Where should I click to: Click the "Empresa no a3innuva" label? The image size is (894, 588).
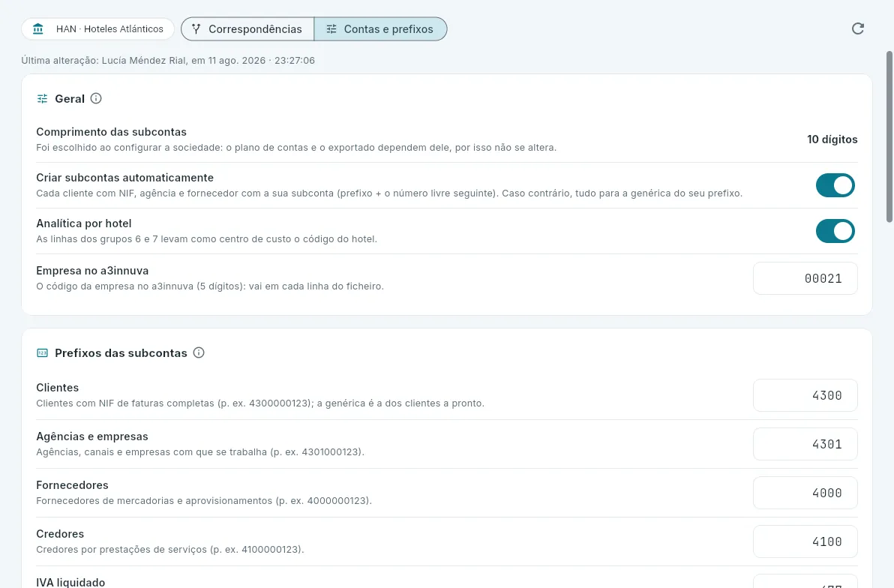pos(92,270)
